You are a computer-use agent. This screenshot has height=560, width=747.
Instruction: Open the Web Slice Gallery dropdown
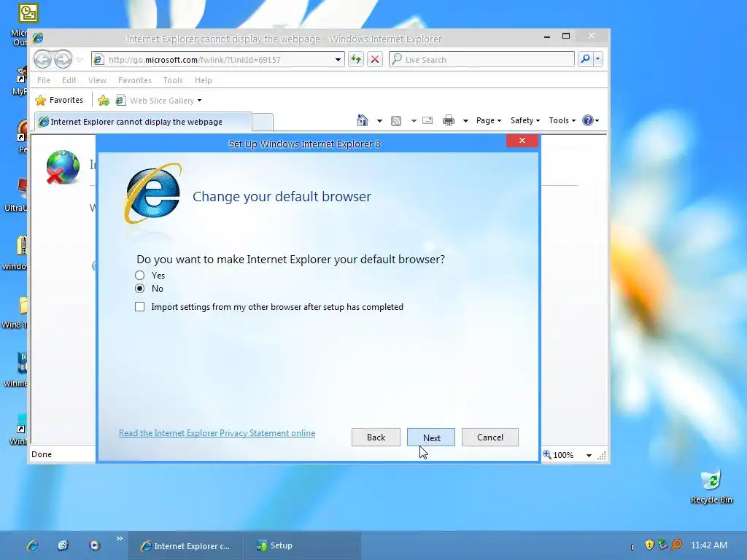159,101
